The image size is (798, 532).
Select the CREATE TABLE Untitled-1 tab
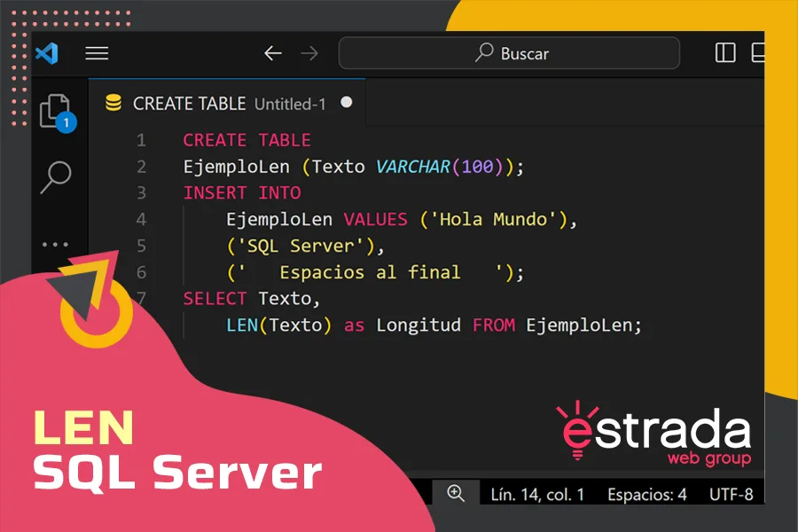click(227, 104)
